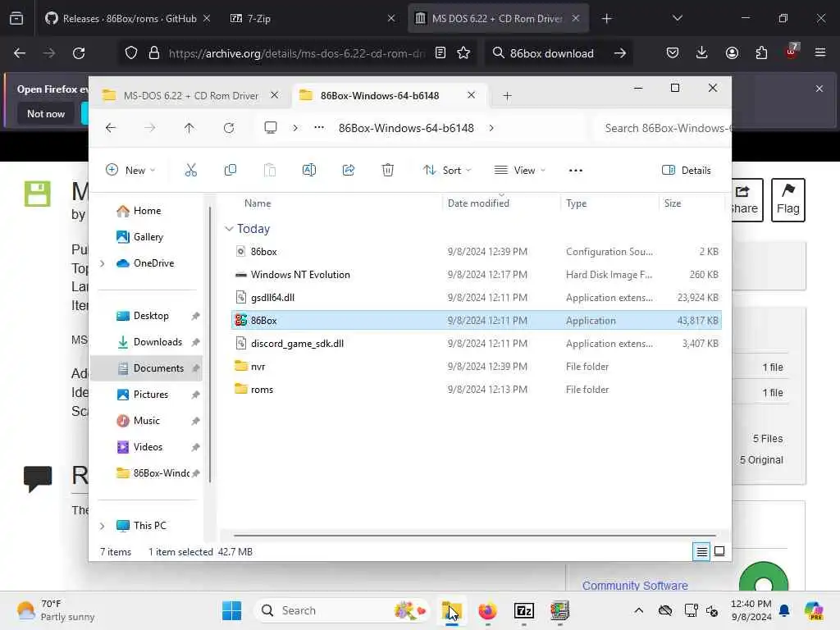This screenshot has width=840, height=630.
Task: Click the Rename icon in Explorer toolbar
Action: tap(309, 171)
